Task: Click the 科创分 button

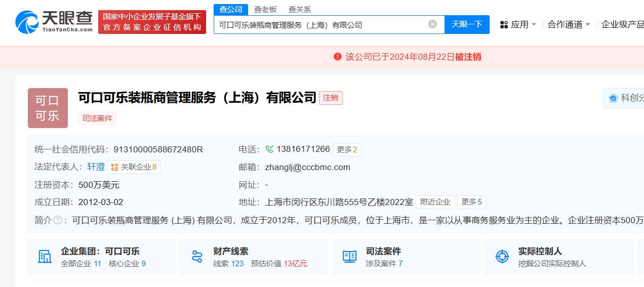Action: pyautogui.click(x=623, y=98)
